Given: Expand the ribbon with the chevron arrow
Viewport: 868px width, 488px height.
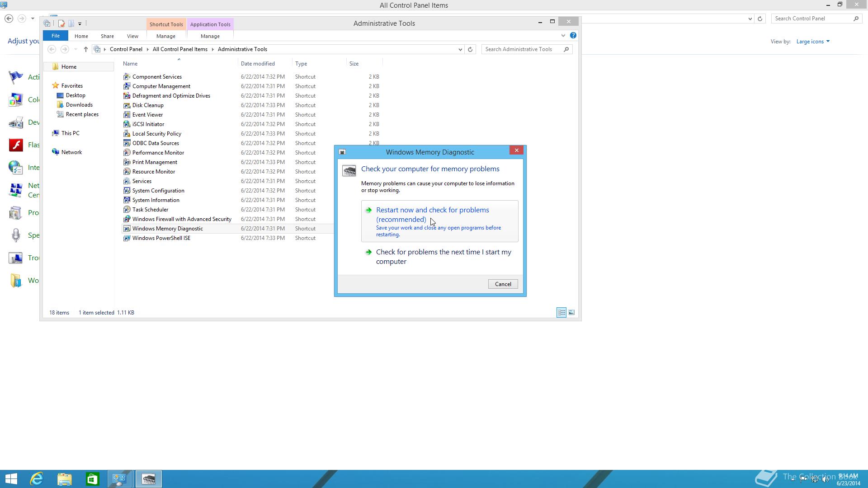Looking at the screenshot, I should coord(563,35).
